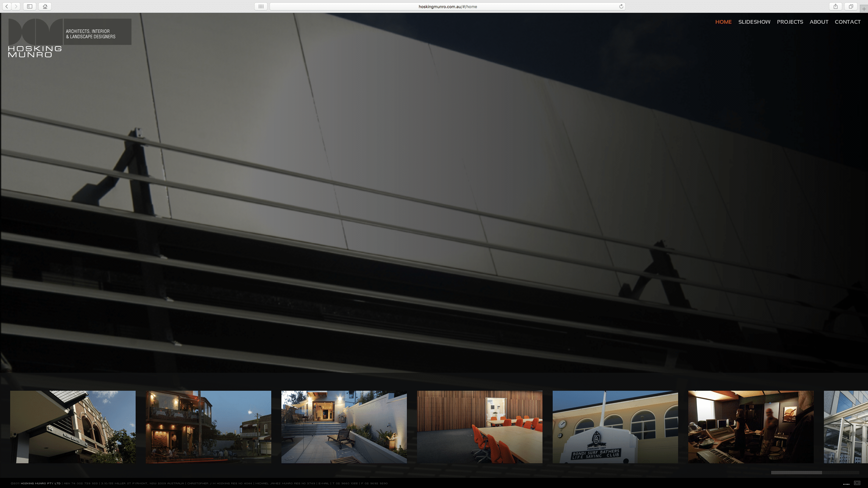Screen dimensions: 868x488
Task: Open the recording studio thumbnail
Action: (x=751, y=427)
